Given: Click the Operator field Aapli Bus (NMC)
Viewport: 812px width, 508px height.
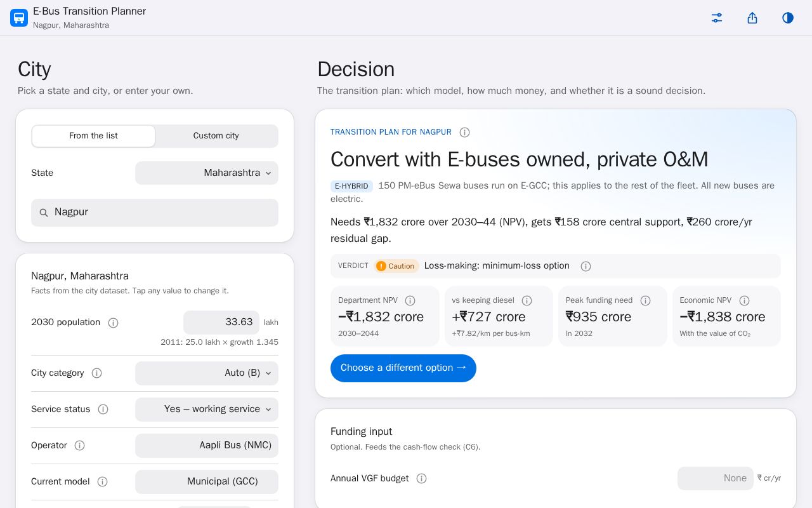Looking at the screenshot, I should click(207, 445).
